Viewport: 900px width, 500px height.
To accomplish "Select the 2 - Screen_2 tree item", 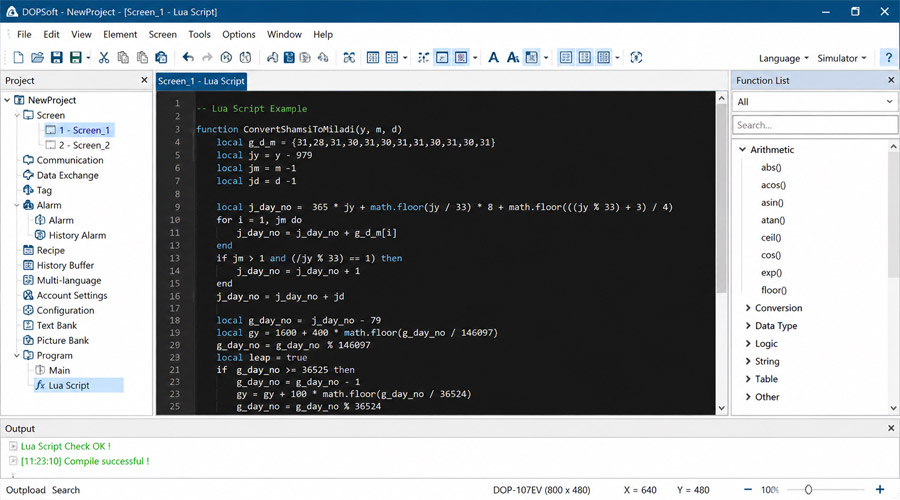I will tap(84, 145).
